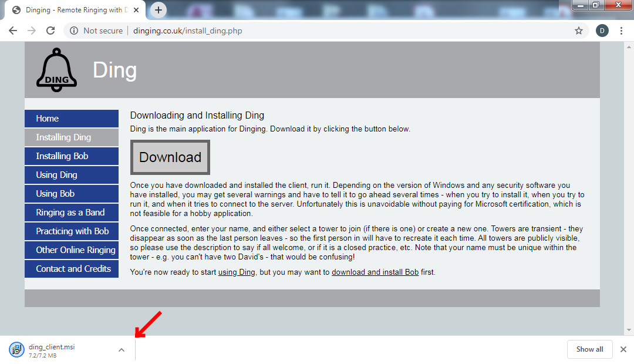Show all downloads
This screenshot has width=634, height=364.
589,349
